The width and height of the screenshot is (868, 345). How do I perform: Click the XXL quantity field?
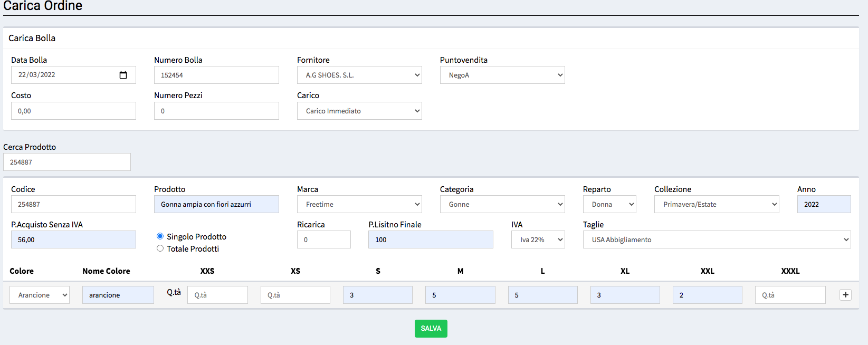pyautogui.click(x=708, y=295)
